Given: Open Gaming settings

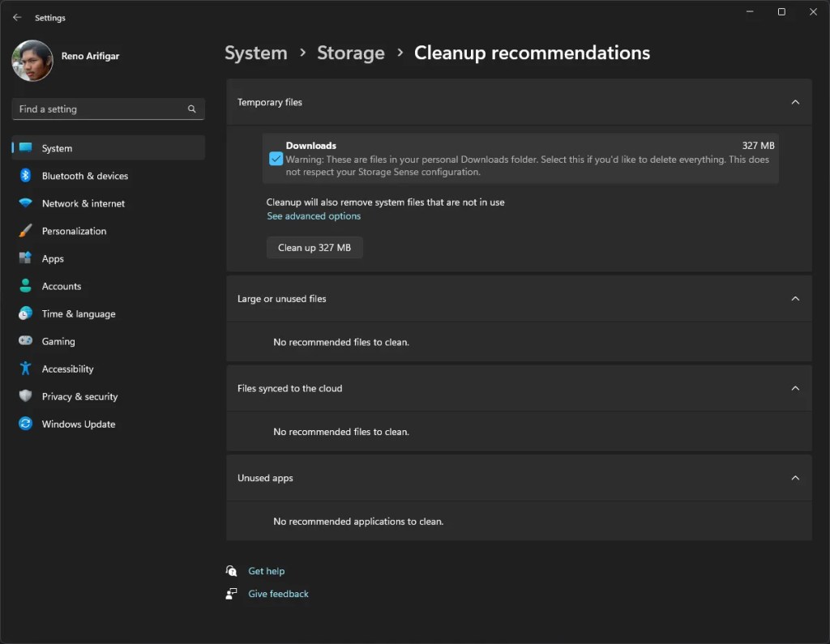Looking at the screenshot, I should click(59, 341).
